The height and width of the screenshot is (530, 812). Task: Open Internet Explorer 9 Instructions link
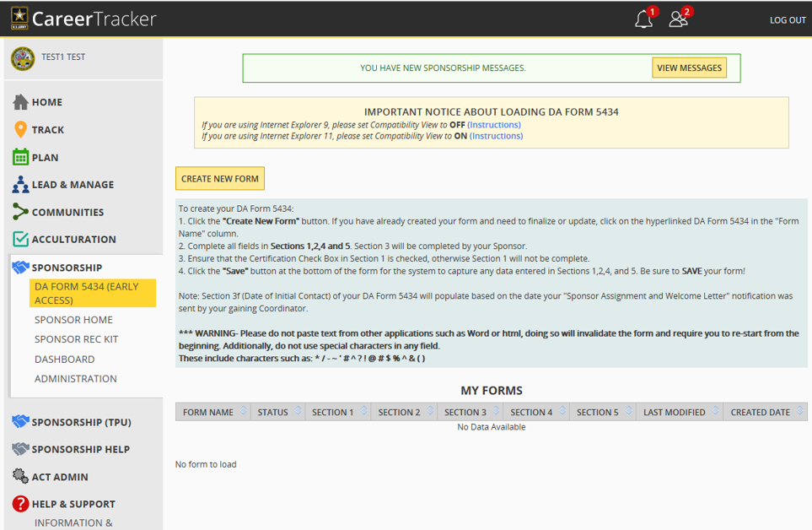[x=494, y=125]
